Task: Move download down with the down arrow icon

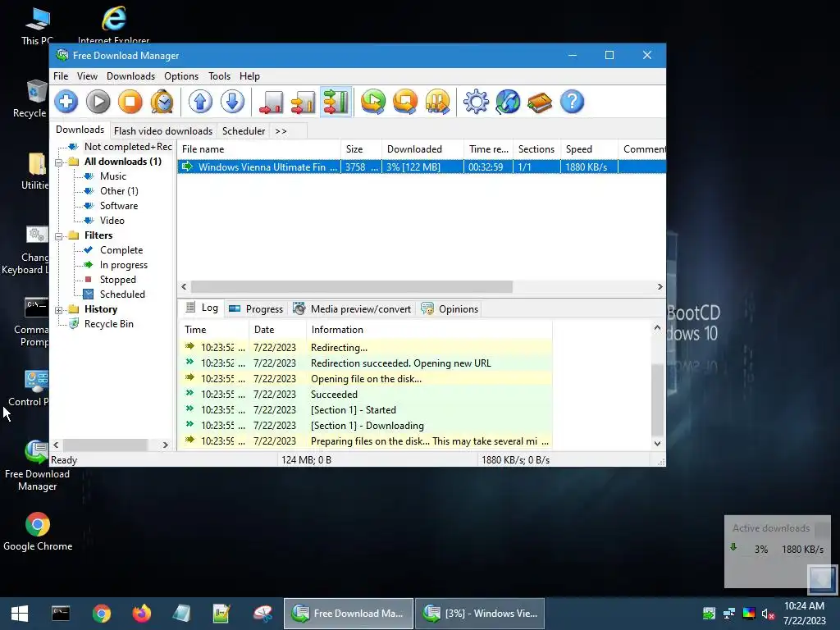Action: pyautogui.click(x=232, y=102)
